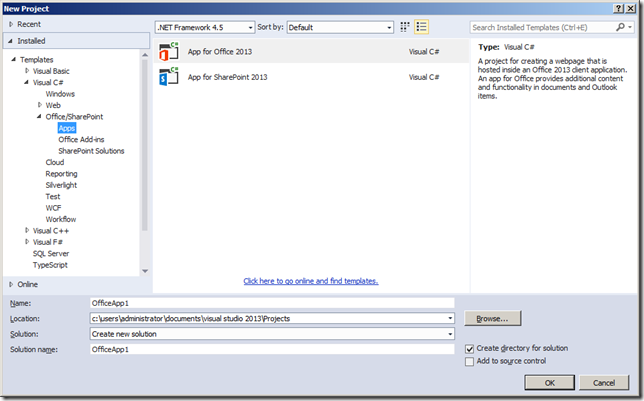Select the Cloud category
The height and width of the screenshot is (401, 644).
tap(55, 162)
